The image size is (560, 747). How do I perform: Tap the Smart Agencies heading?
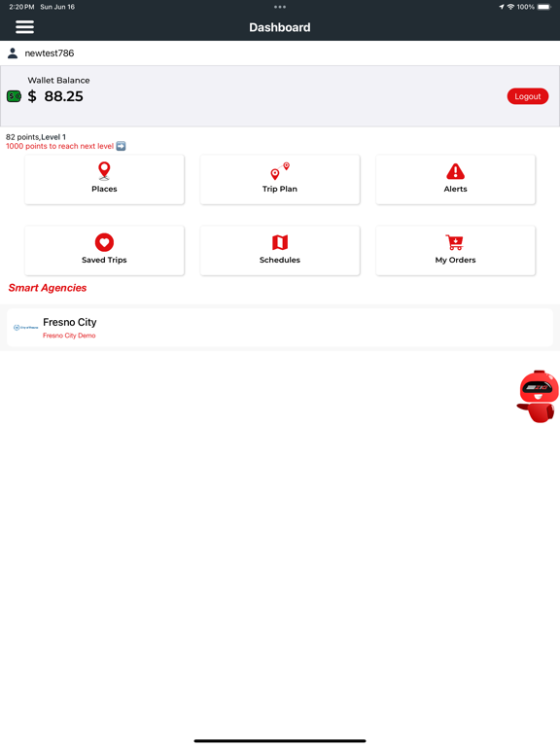pos(48,288)
